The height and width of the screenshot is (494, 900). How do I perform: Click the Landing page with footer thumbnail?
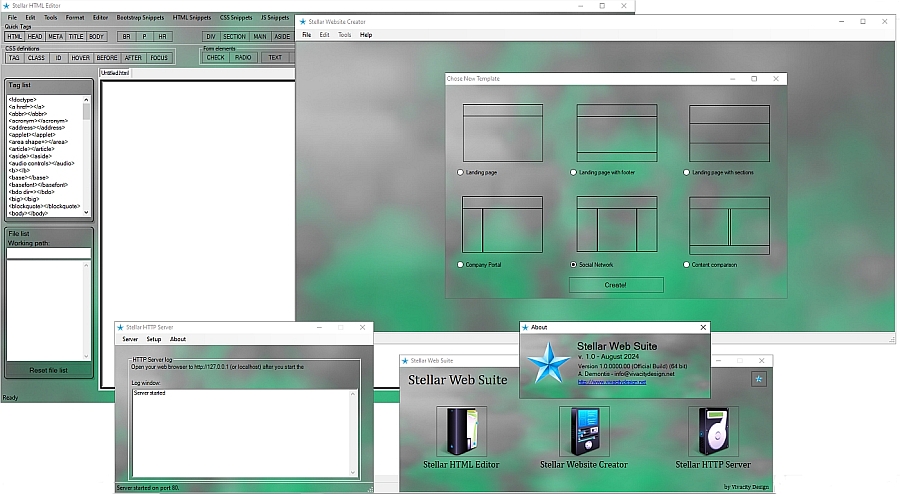[x=617, y=133]
